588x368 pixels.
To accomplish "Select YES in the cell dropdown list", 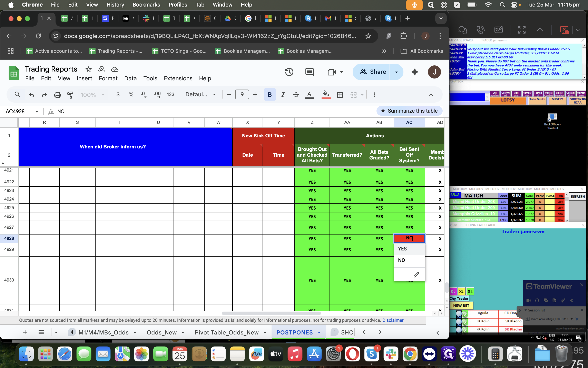I will click(x=409, y=249).
